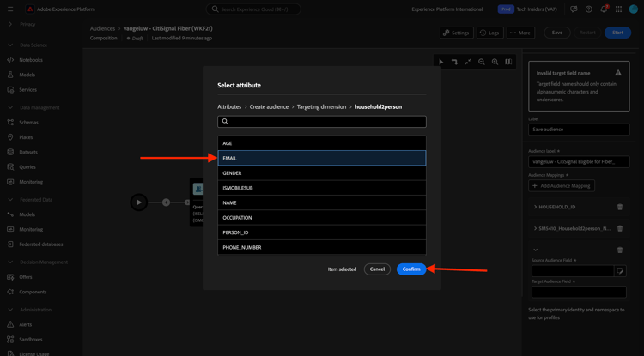
Task: Delete the HOUSEHOLD_ID audience mapping
Action: pyautogui.click(x=620, y=207)
